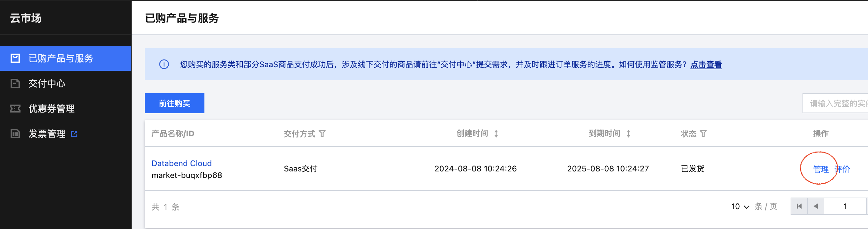Image resolution: width=868 pixels, height=229 pixels.
Task: Go to first page button
Action: (799, 206)
